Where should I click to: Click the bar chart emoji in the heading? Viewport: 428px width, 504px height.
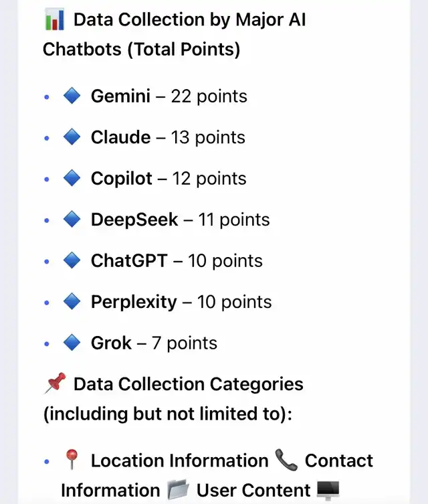54,19
